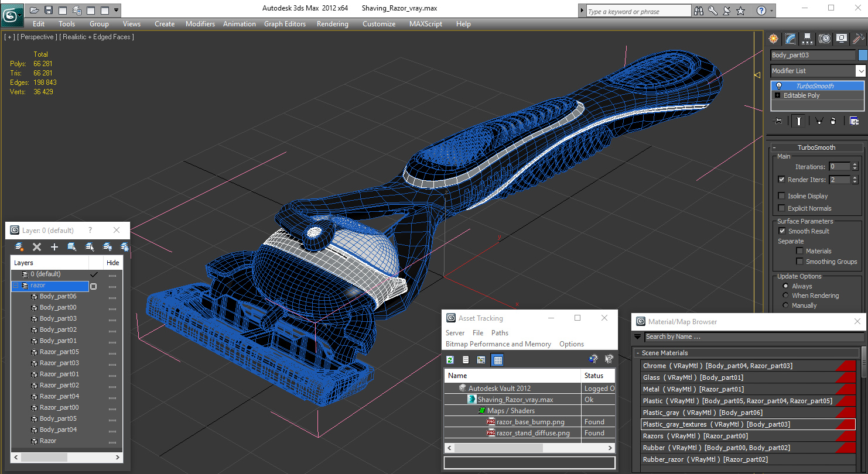Open the Graph Editors menu

coord(285,24)
